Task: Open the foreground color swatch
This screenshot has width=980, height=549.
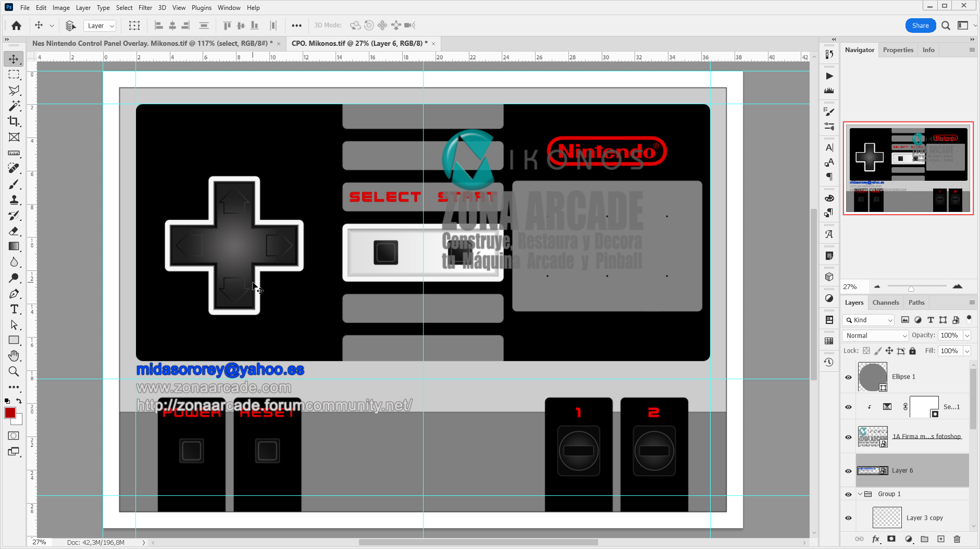Action: click(10, 413)
